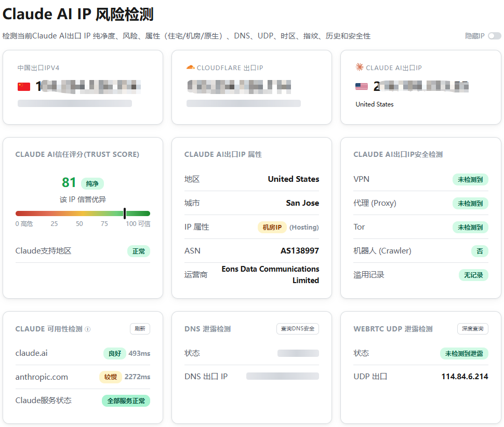This screenshot has width=504, height=427.
Task: Select the anthropic.com availability row
Action: click(x=83, y=377)
